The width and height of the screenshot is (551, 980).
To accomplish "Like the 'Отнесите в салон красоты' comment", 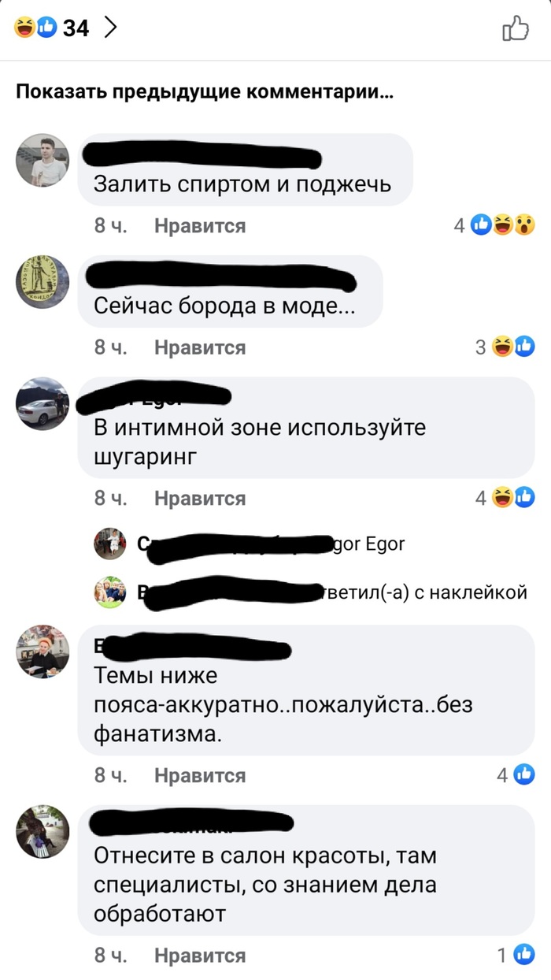I will (200, 956).
